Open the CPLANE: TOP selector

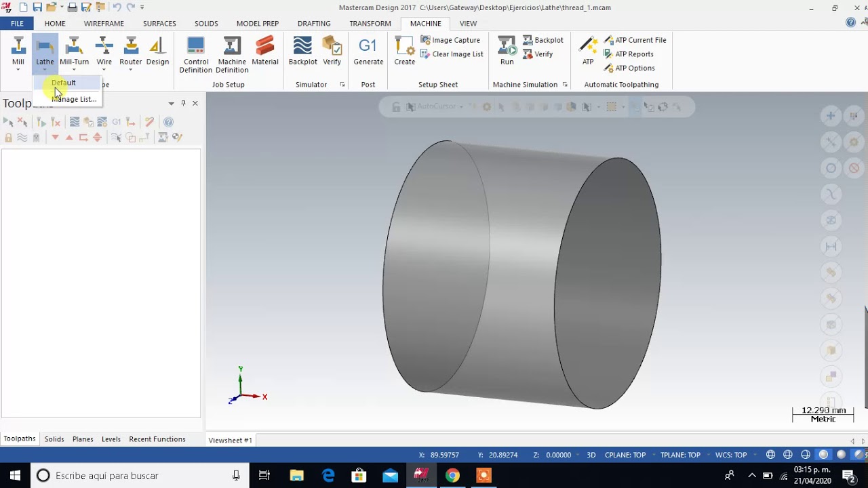[625, 455]
